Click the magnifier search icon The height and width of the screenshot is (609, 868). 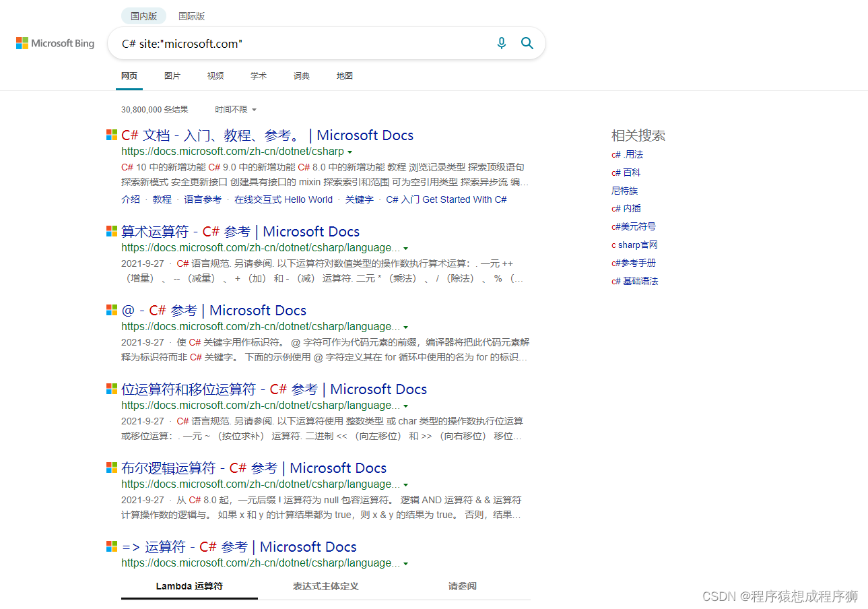[x=527, y=43]
